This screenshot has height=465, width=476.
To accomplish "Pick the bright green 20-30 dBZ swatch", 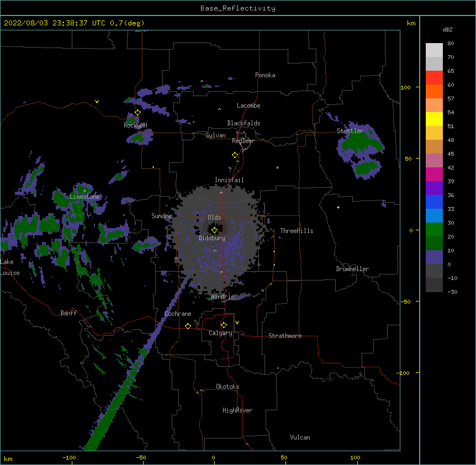I will (434, 230).
